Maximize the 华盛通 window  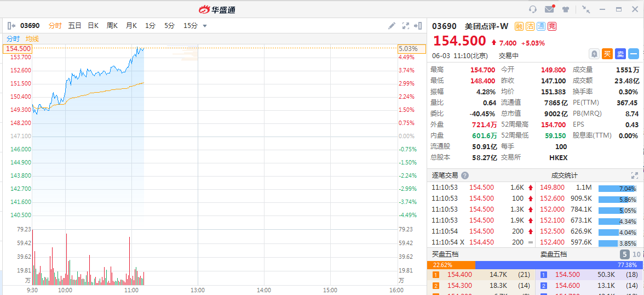pos(619,9)
